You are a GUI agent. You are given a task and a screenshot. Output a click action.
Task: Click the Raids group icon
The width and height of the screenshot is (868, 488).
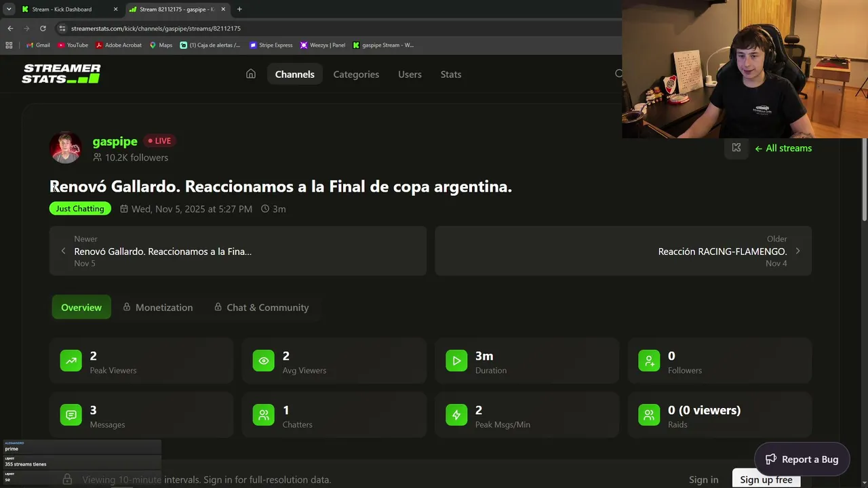649,415
